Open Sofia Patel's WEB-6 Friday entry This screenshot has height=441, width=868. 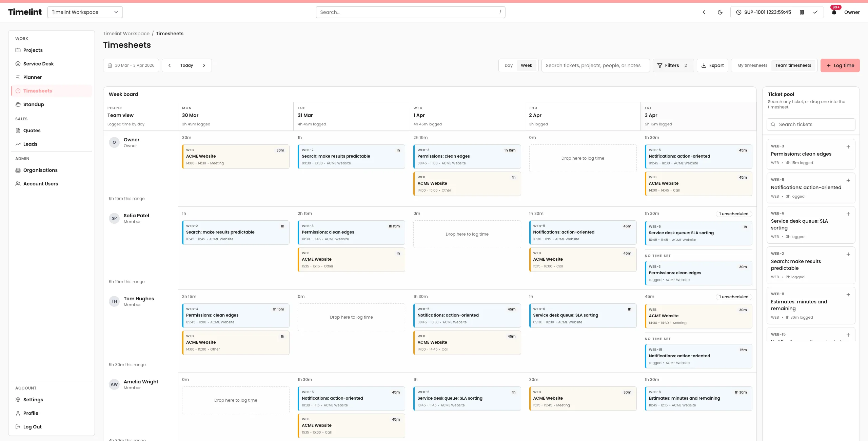[698, 233]
